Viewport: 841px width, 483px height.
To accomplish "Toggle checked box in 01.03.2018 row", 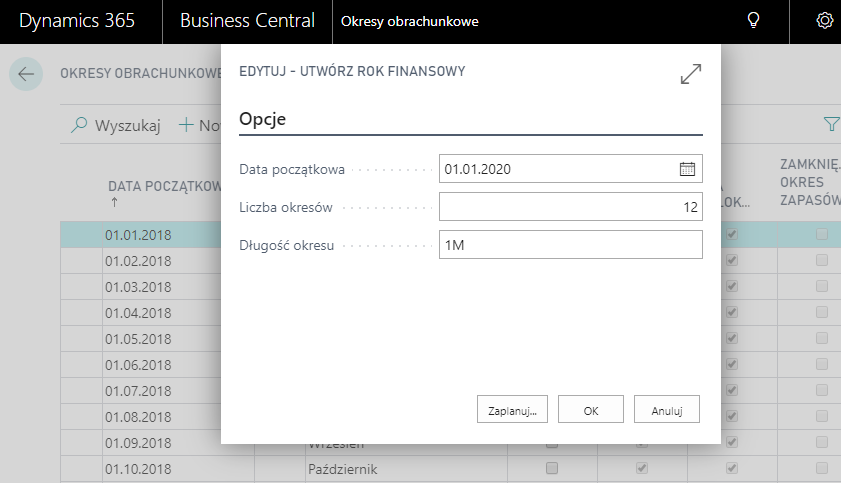I will click(732, 286).
